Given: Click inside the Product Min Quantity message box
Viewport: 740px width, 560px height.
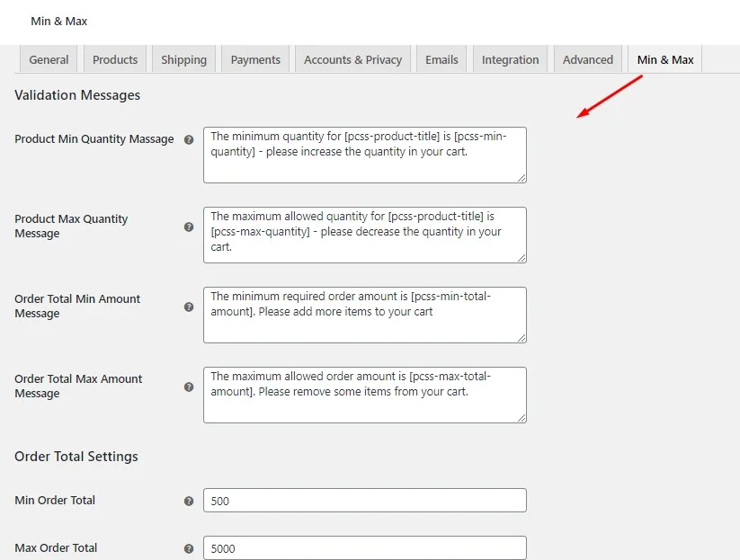Looking at the screenshot, I should [x=364, y=155].
